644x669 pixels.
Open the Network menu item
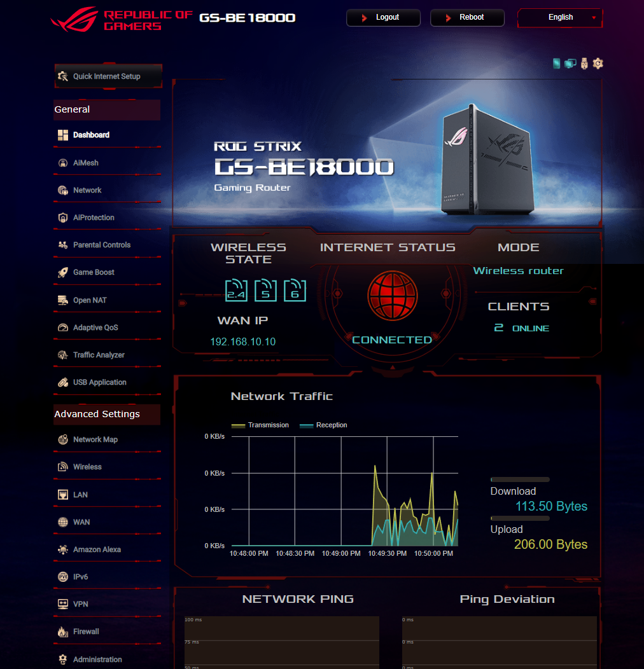point(87,190)
